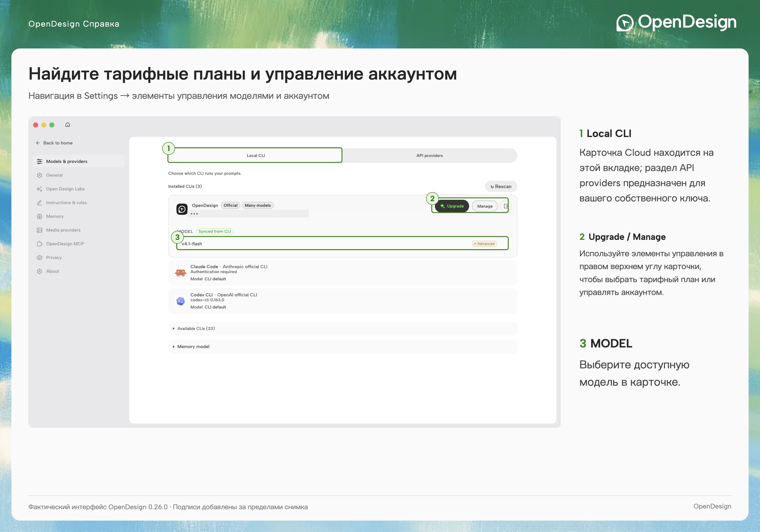Click 'Choose which CLI runs your prompts.' text
760x532 pixels.
tap(205, 173)
